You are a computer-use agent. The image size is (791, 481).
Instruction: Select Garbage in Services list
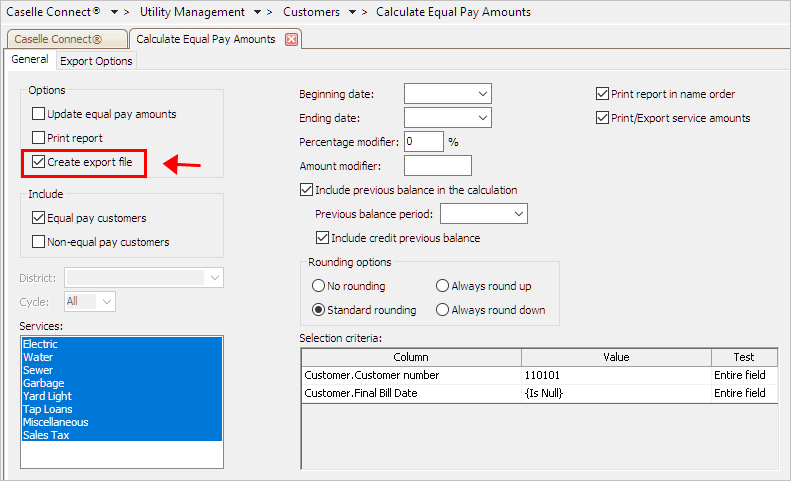(x=122, y=383)
